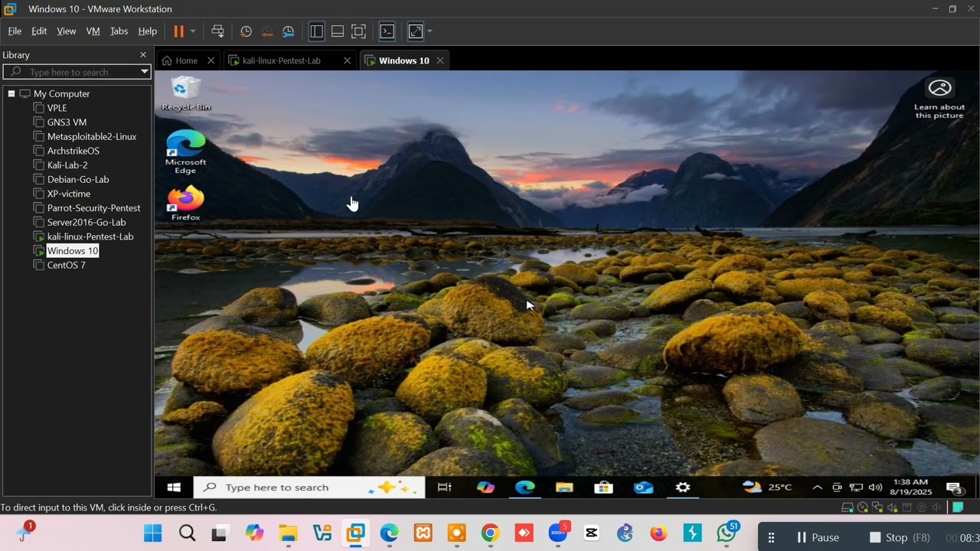The width and height of the screenshot is (980, 551).
Task: Click the orange Suspend VM pause icon
Action: 178,31
